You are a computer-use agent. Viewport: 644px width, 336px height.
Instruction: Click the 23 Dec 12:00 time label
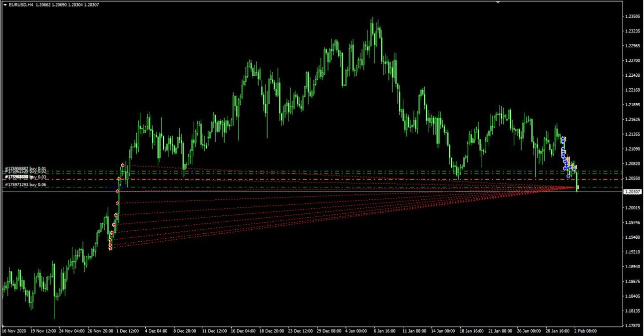[x=300, y=331]
